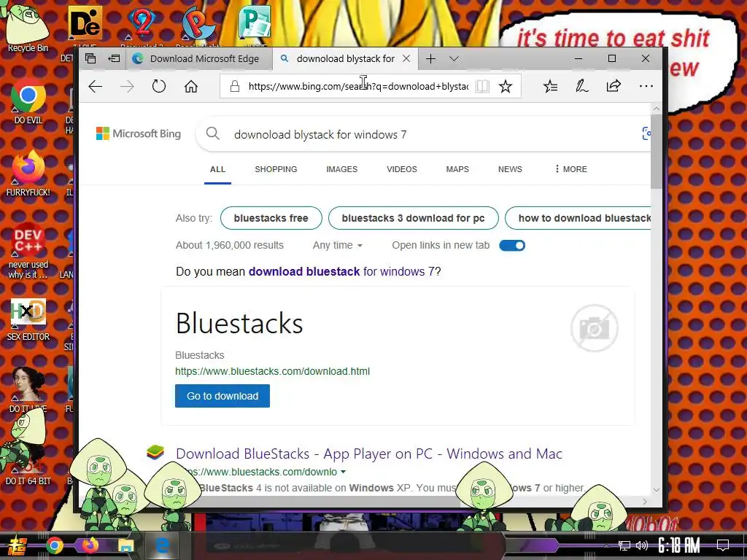This screenshot has height=560, width=747.
Task: Select Chrome DO EVIL desktop icon
Action: 28,101
